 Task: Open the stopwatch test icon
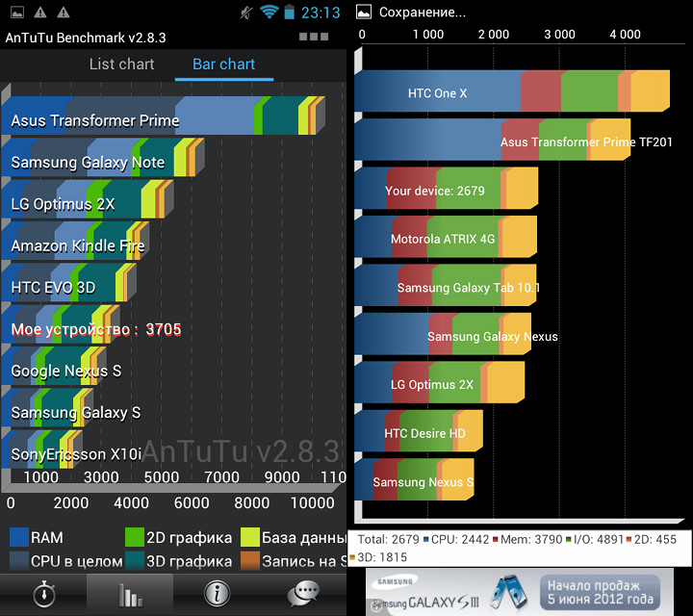point(44,594)
